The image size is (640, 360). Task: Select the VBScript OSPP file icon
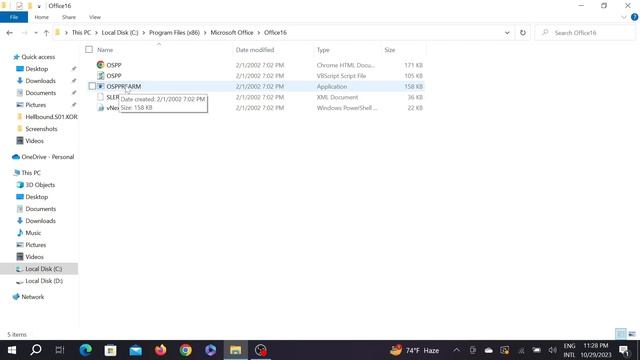coord(100,76)
